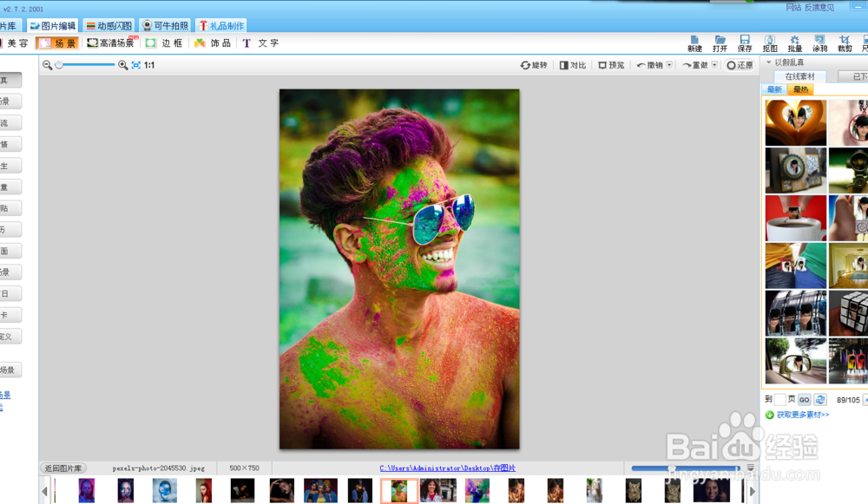Open the 批量 batch processing tool
The height and width of the screenshot is (504, 868).
click(795, 43)
